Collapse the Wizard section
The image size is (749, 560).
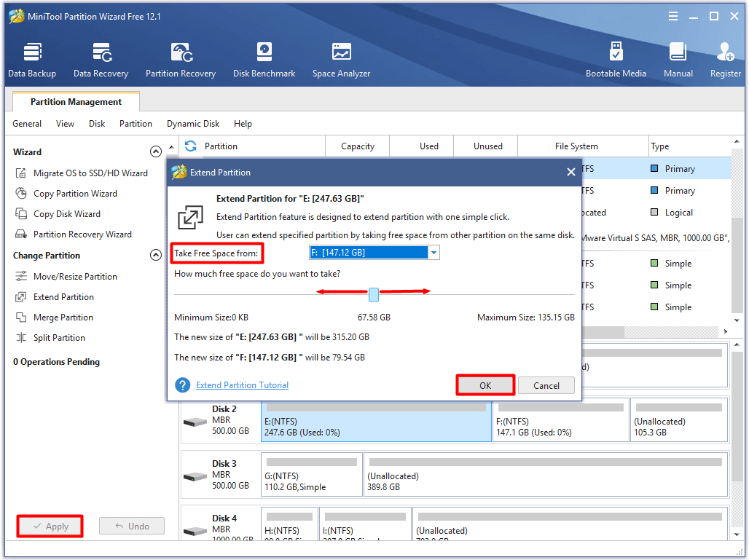(156, 151)
